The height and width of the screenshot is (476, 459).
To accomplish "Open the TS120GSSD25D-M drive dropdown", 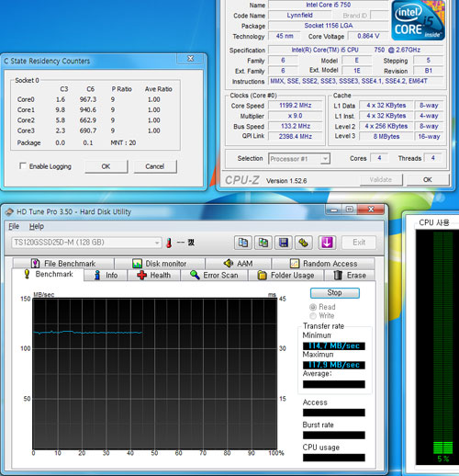I will point(86,243).
